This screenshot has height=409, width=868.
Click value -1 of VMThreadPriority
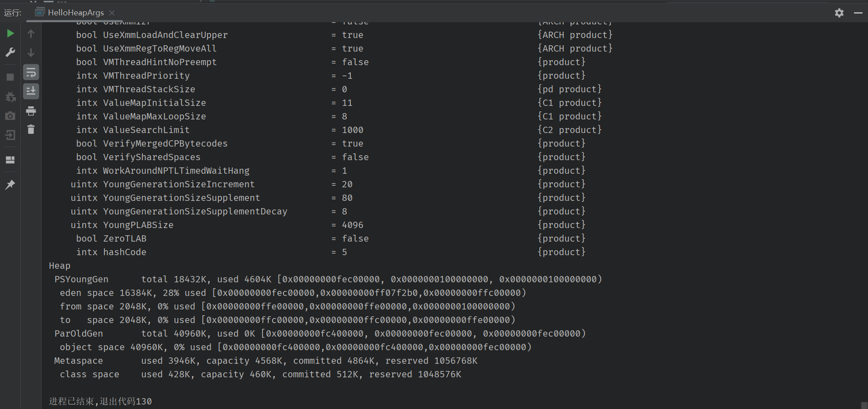347,76
